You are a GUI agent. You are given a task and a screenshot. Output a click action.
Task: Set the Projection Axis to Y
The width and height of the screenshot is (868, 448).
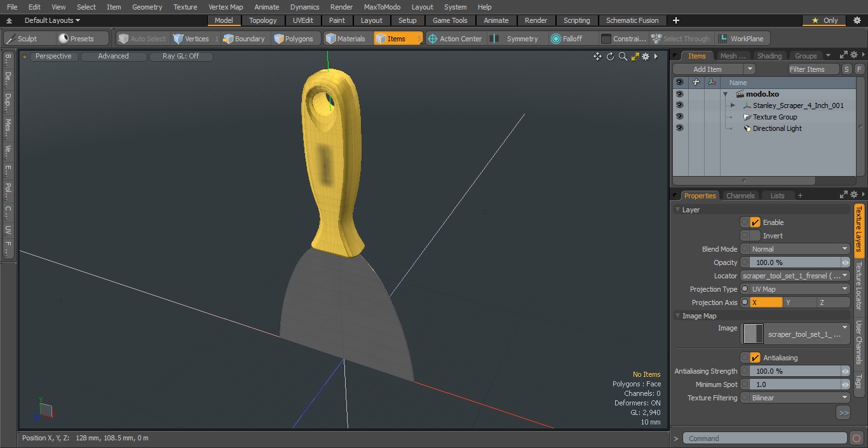click(799, 302)
